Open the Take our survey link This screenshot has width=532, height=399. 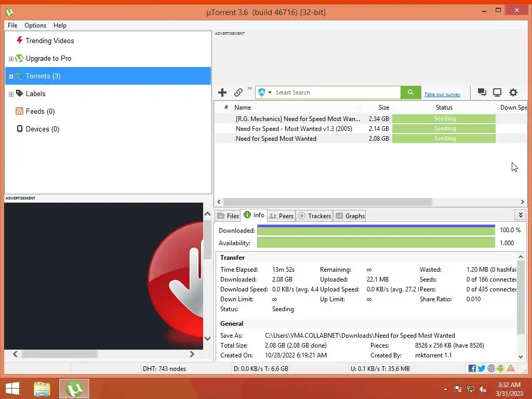click(442, 95)
